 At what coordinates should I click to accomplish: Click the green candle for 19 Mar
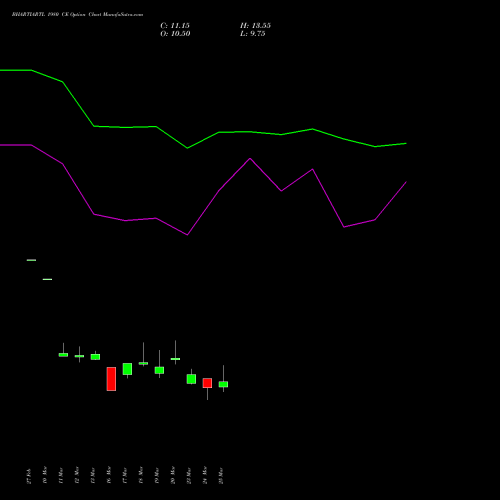[x=159, y=370]
